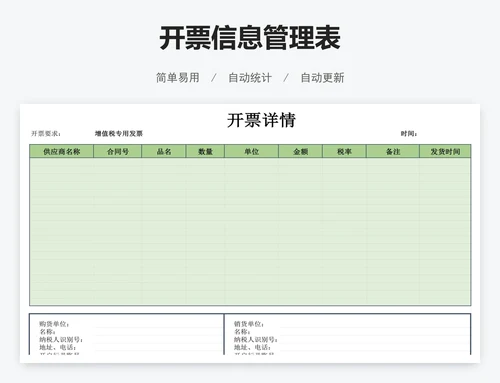Click the 时间 label
This screenshot has width=500, height=383.
click(x=409, y=134)
